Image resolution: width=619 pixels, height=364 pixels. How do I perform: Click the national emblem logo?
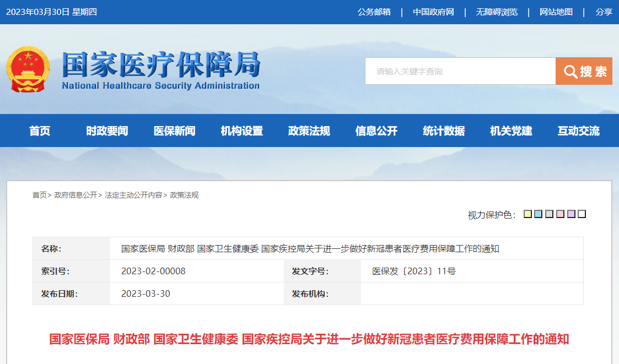coord(28,70)
